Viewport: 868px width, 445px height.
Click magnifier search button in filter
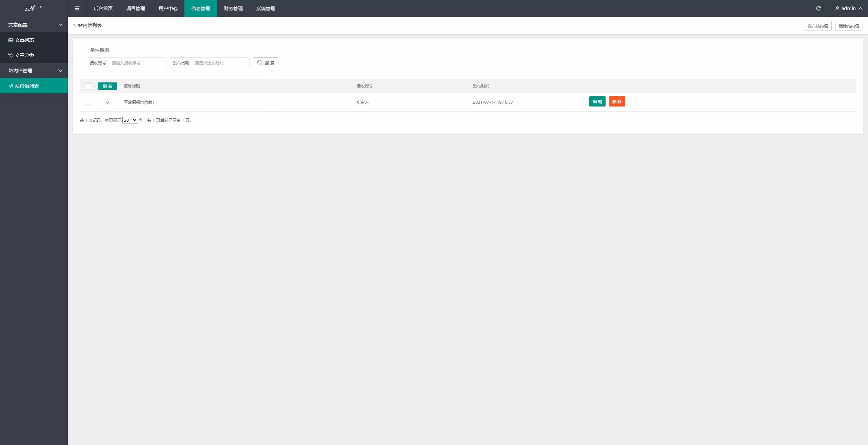[x=265, y=63]
